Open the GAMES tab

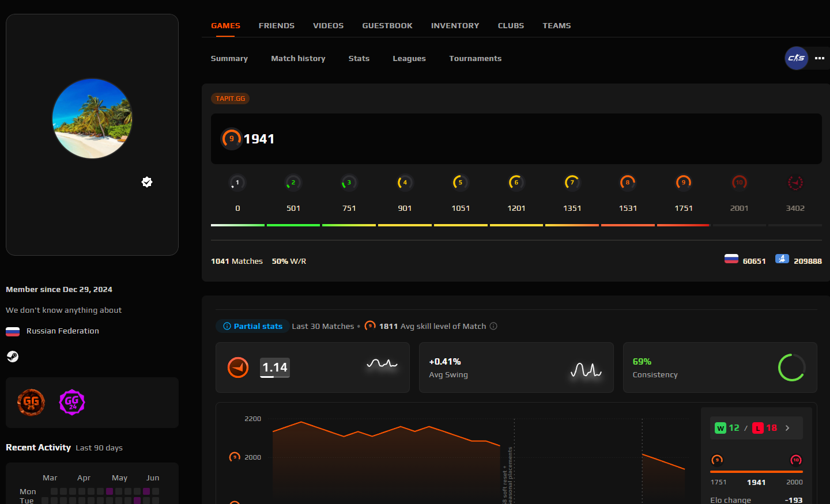[x=225, y=25]
